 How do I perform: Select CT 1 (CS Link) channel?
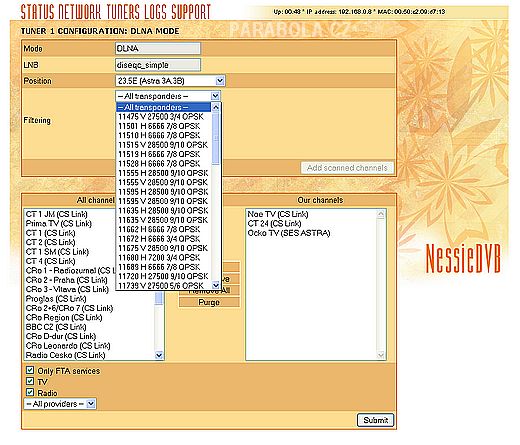click(51, 233)
